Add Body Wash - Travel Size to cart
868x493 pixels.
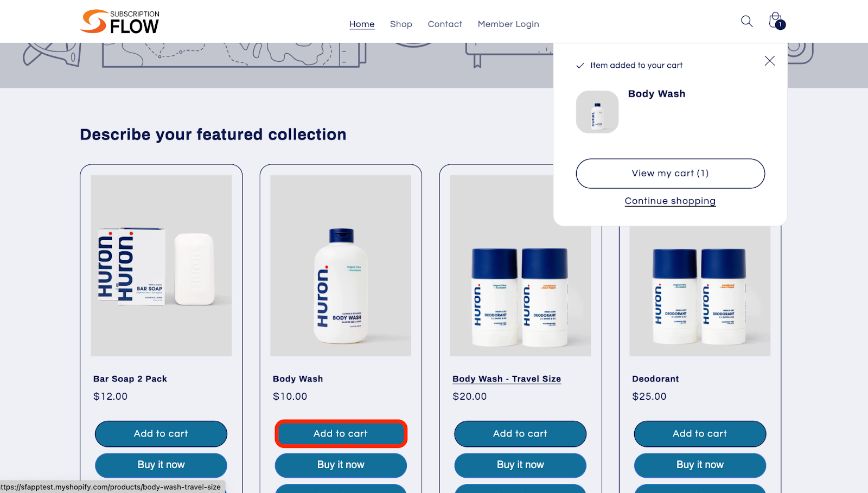(x=520, y=434)
